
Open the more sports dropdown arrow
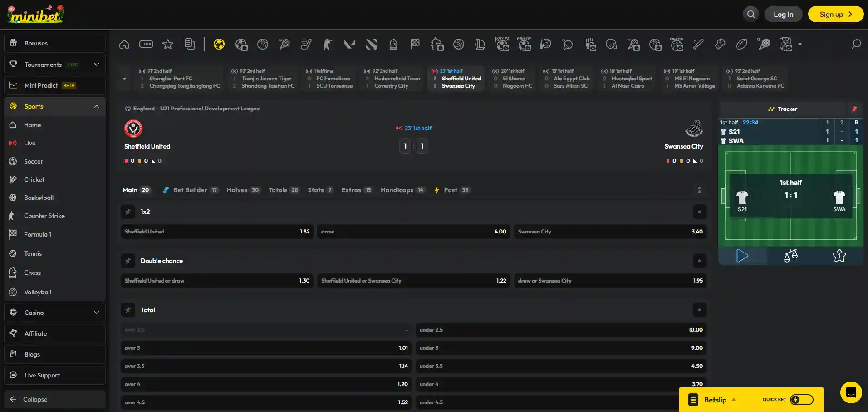click(800, 45)
